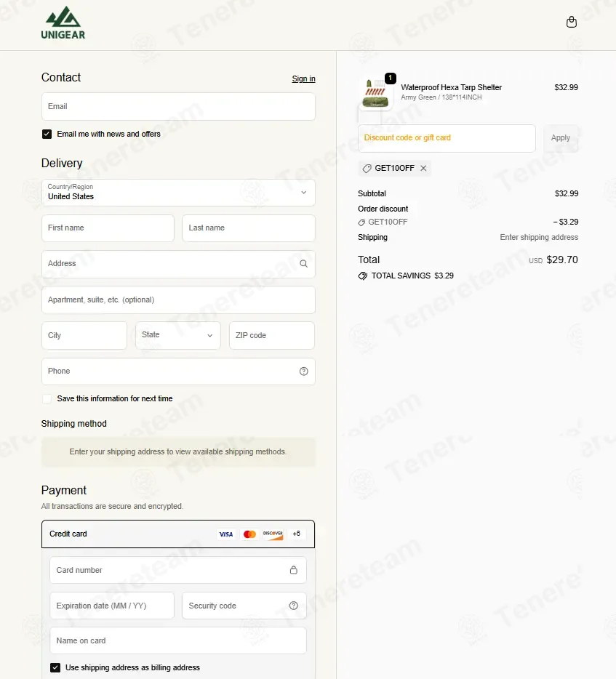
Task: Click the Total Savings tag icon
Action: tap(363, 276)
